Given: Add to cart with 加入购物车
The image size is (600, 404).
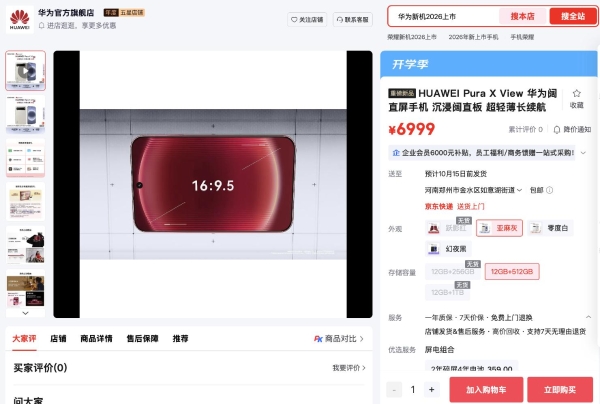Looking at the screenshot, I should pyautogui.click(x=486, y=389).
